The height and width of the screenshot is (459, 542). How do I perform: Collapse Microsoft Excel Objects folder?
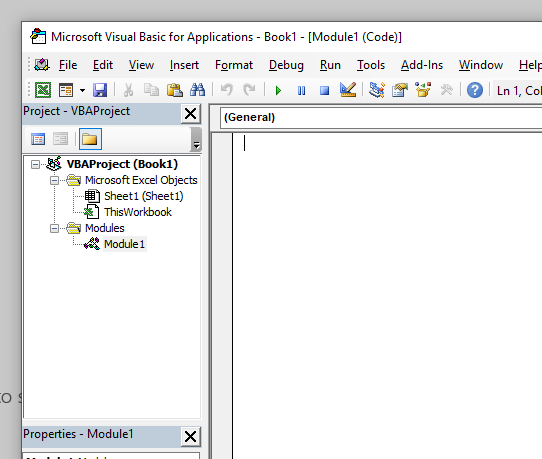[55, 180]
